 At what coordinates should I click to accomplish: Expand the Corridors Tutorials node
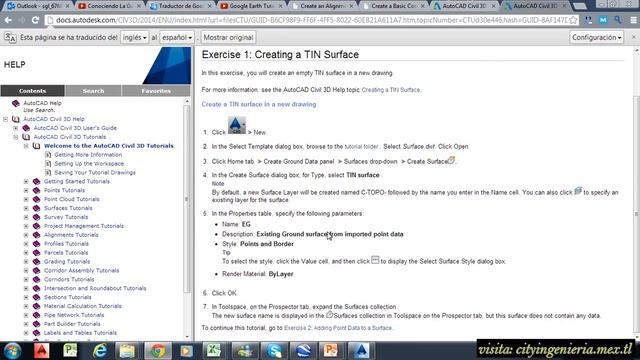click(26, 280)
